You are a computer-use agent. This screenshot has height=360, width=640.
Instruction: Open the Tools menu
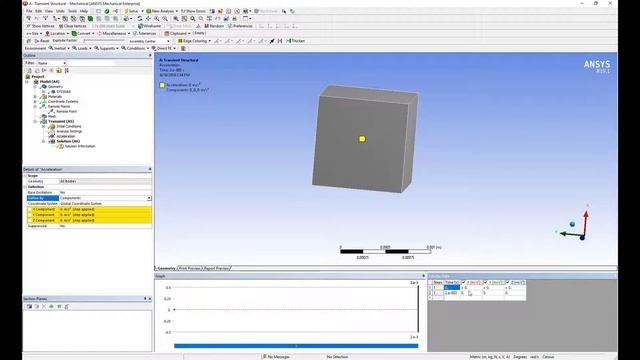(x=72, y=11)
